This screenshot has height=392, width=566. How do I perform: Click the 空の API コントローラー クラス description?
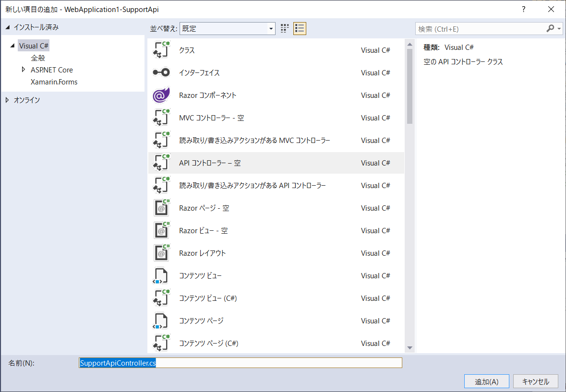[463, 62]
